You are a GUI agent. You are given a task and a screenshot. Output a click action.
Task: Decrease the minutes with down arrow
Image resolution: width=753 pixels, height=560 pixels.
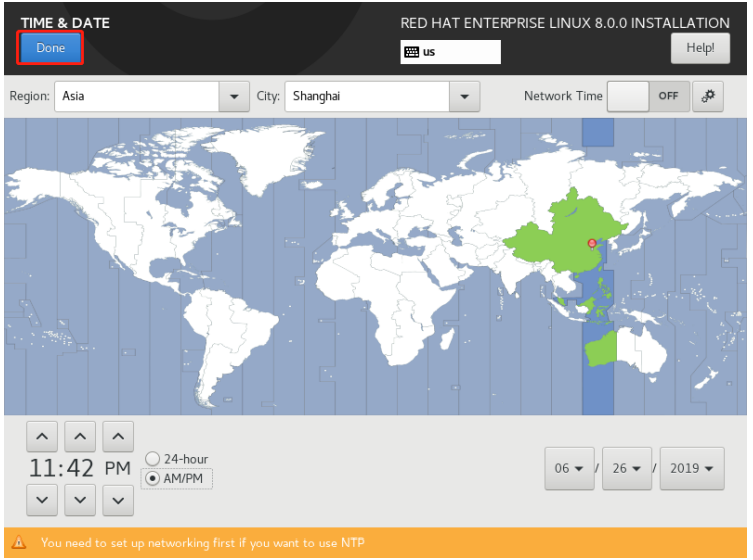click(x=80, y=500)
